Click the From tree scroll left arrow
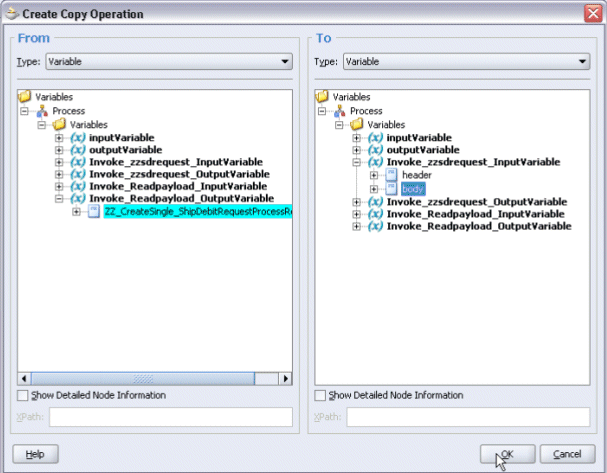The image size is (607, 473). point(24,379)
